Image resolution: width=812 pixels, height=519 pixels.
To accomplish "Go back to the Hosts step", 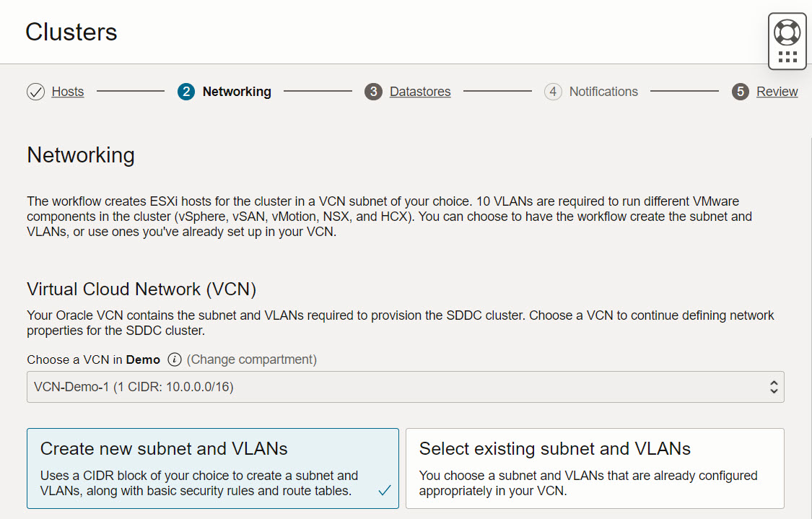I will 68,92.
